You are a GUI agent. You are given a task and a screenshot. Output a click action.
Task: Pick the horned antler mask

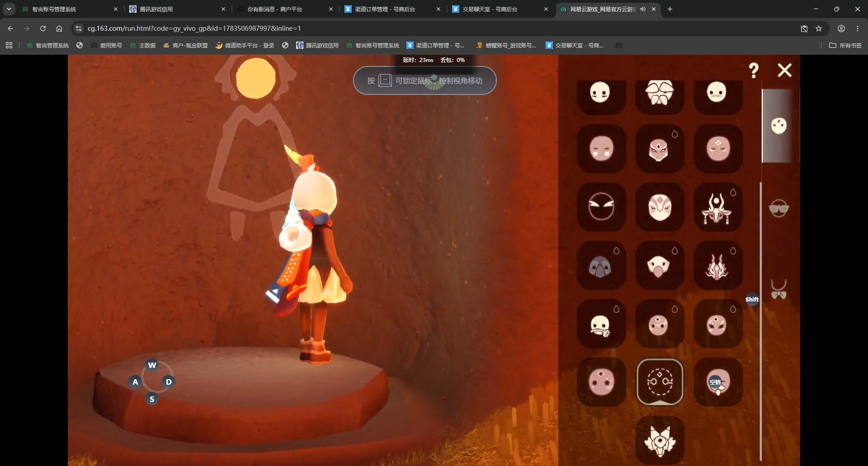tap(718, 207)
